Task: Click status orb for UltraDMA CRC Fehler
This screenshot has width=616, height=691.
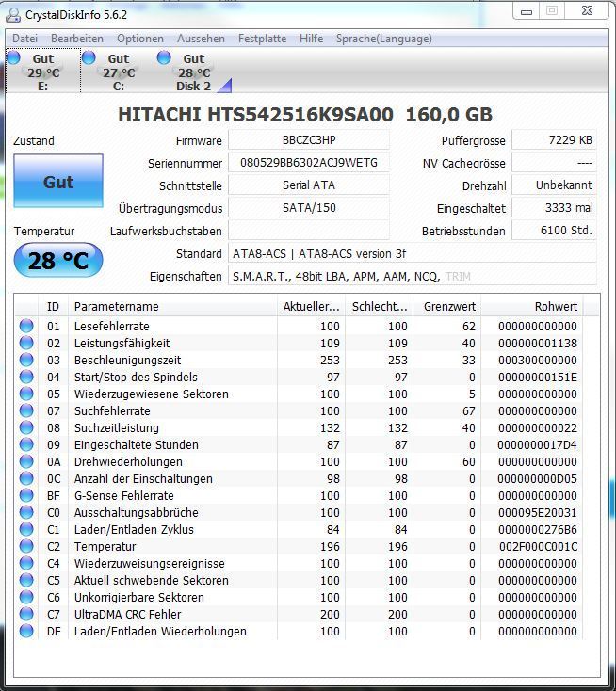Action: [26, 615]
